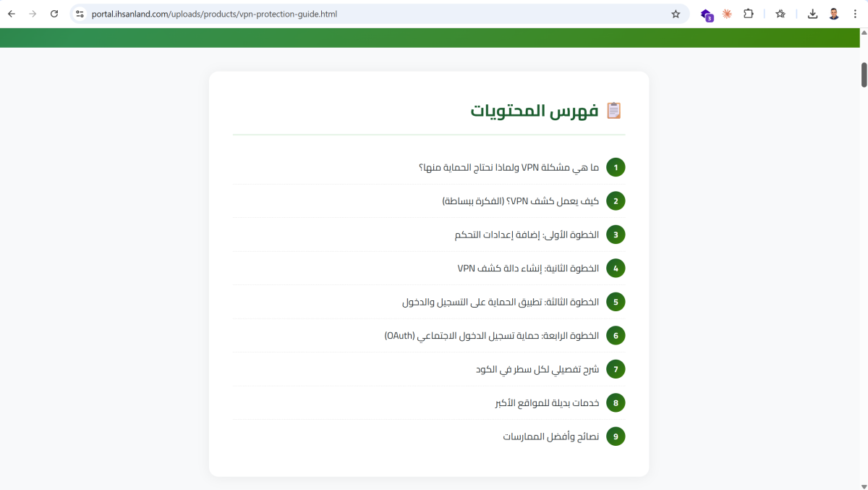Open the Extensions puzzle-piece menu
The image size is (868, 490).
[x=749, y=14]
